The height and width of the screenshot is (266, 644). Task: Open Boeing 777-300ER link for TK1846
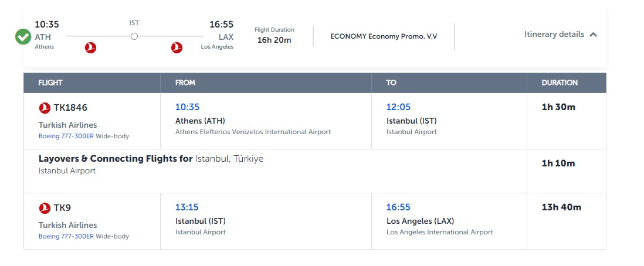pyautogui.click(x=66, y=136)
